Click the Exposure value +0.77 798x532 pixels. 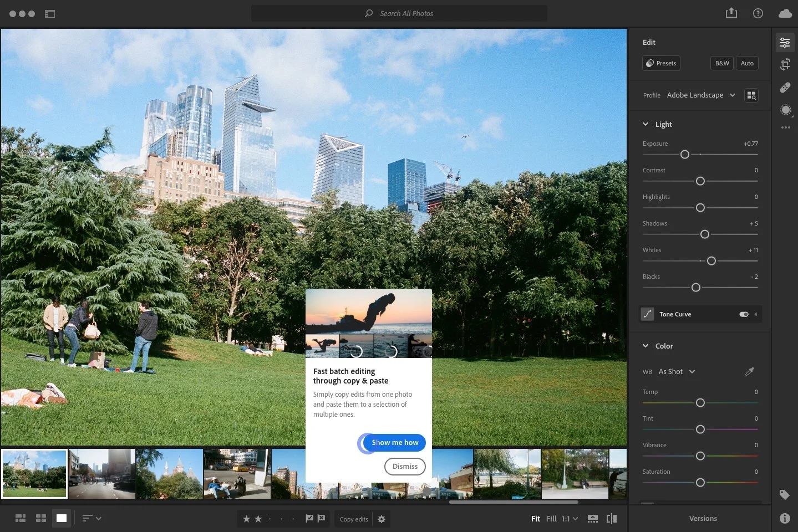[751, 144]
